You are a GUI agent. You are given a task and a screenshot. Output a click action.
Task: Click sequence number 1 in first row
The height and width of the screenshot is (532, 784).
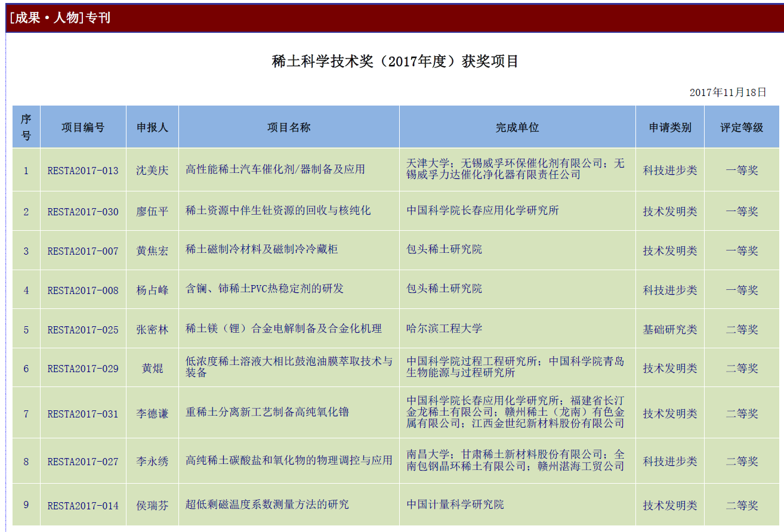tap(26, 171)
